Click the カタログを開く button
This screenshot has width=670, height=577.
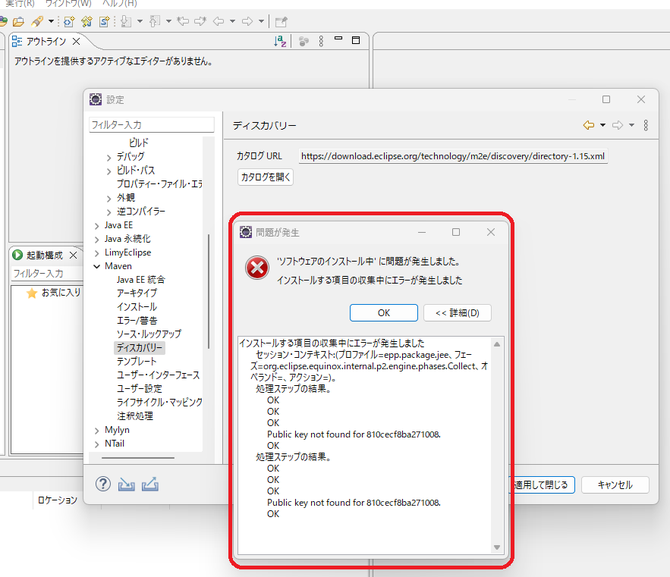pos(265,177)
